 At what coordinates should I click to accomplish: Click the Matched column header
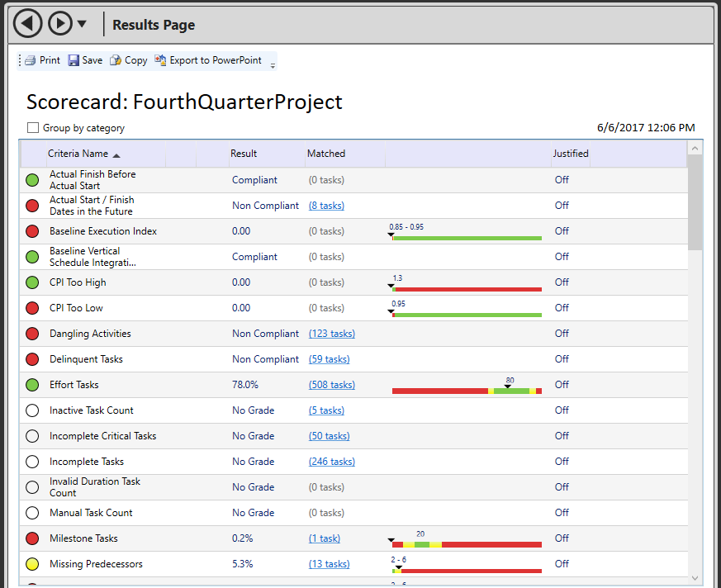pos(326,154)
